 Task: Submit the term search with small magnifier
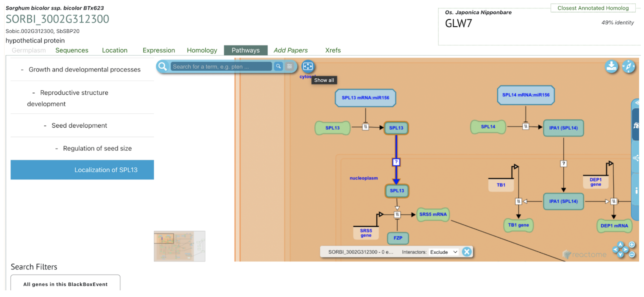point(278,66)
